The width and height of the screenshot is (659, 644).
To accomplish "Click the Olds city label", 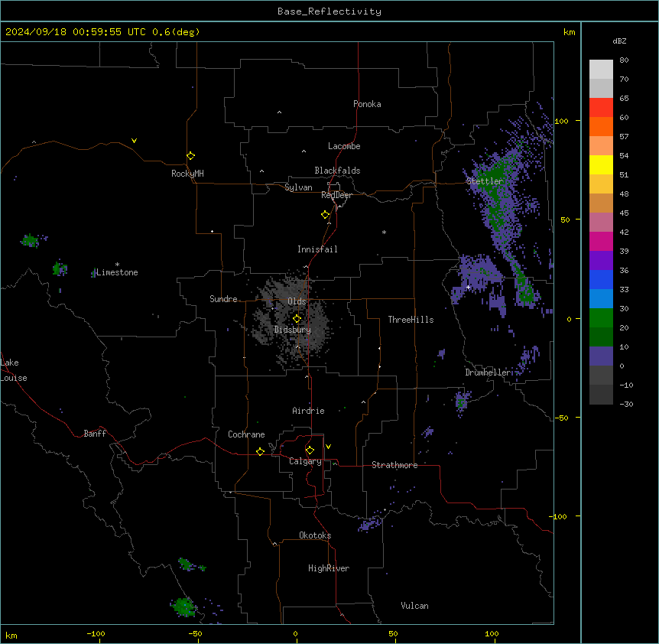I will pos(297,301).
